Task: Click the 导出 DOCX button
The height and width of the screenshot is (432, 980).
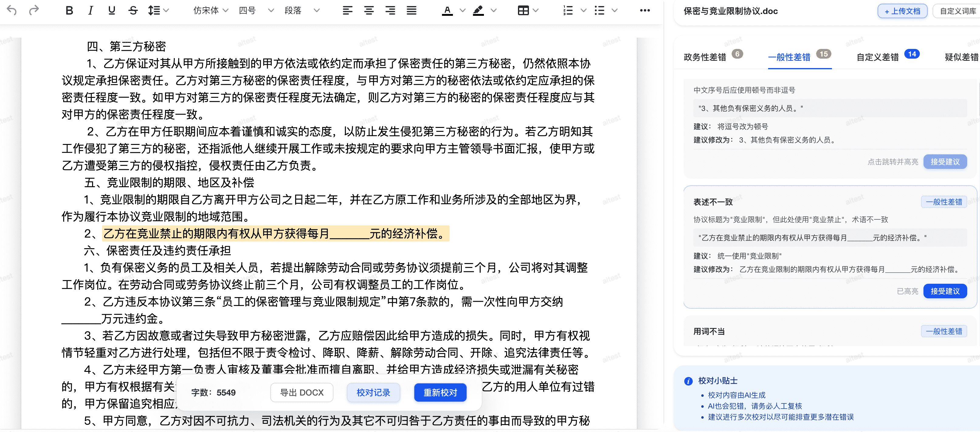Action: (302, 393)
